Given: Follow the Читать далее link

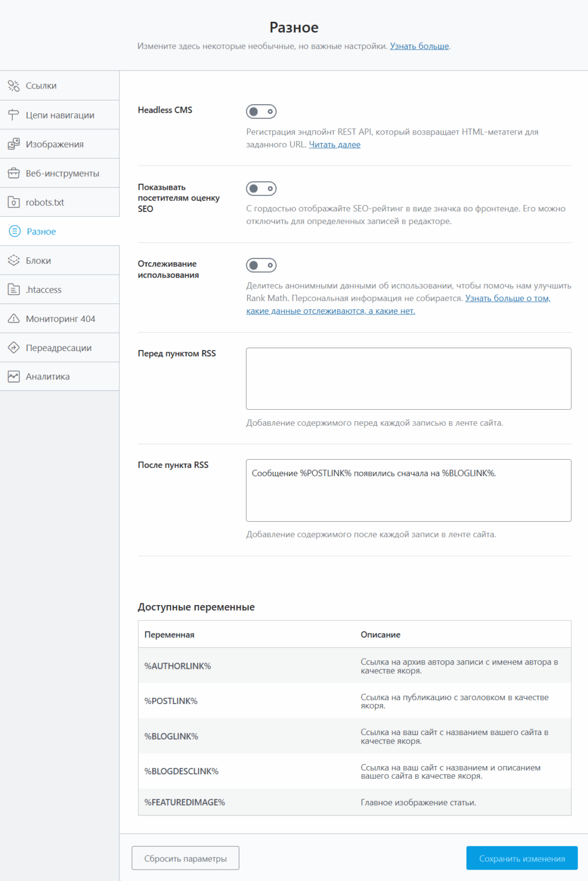Looking at the screenshot, I should click(x=334, y=145).
